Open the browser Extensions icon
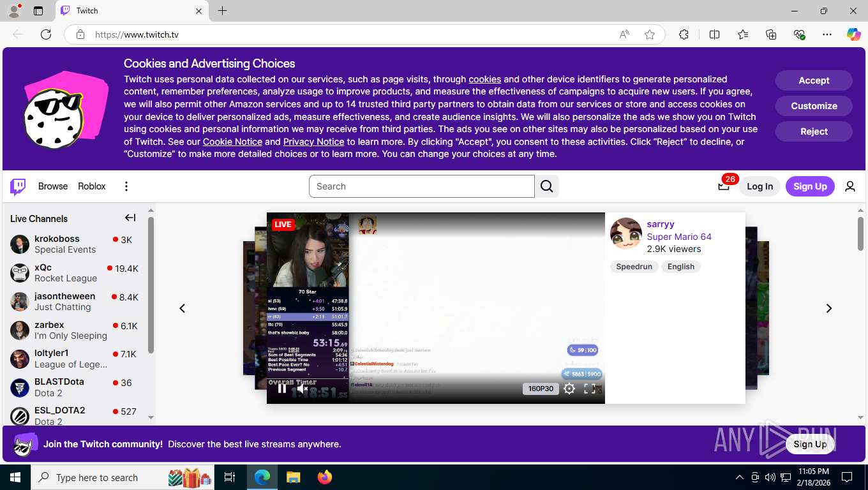The width and height of the screenshot is (868, 490). click(684, 34)
